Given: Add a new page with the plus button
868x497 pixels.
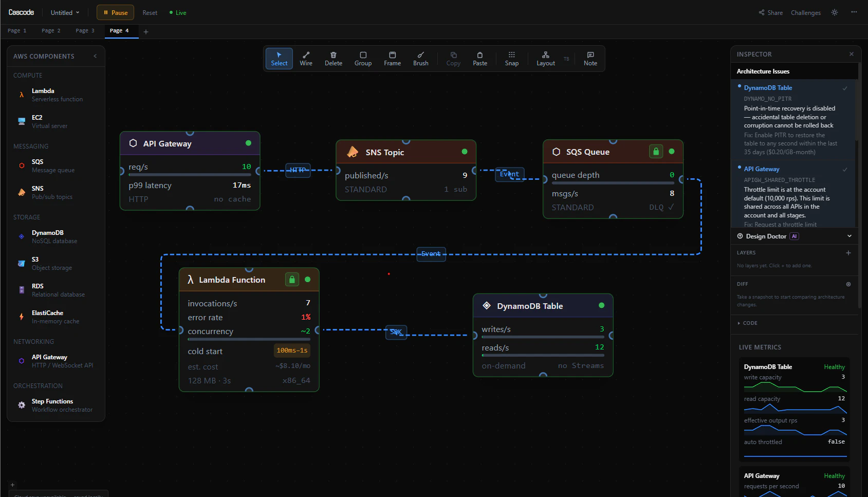Looking at the screenshot, I should tap(146, 31).
